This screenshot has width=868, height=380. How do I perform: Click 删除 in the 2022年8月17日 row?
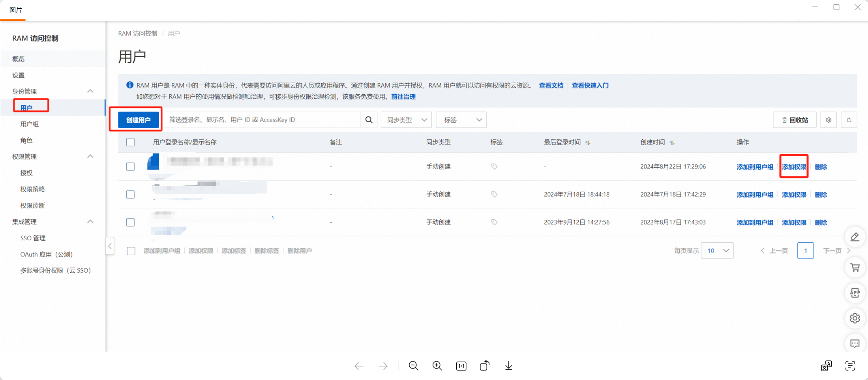(821, 223)
